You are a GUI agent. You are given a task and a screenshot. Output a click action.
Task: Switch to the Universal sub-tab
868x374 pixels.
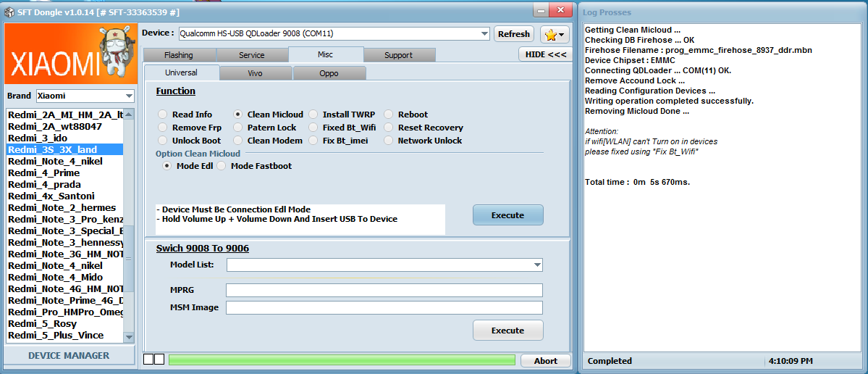(181, 72)
